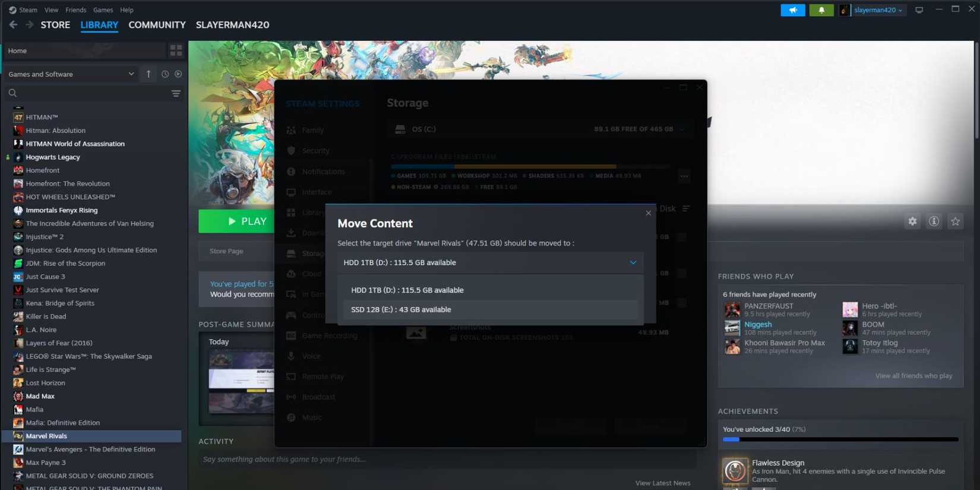Go back with the left arrow

pos(13,25)
